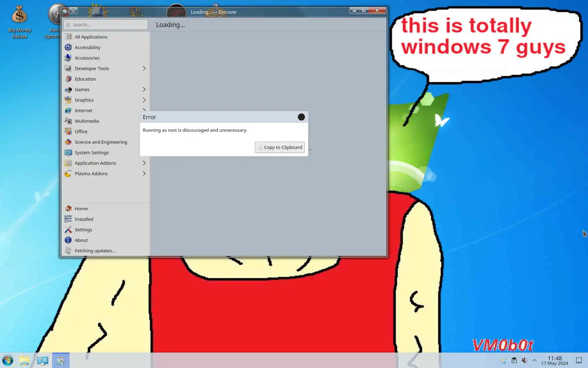Open the clipboard tray icon

tap(514, 360)
